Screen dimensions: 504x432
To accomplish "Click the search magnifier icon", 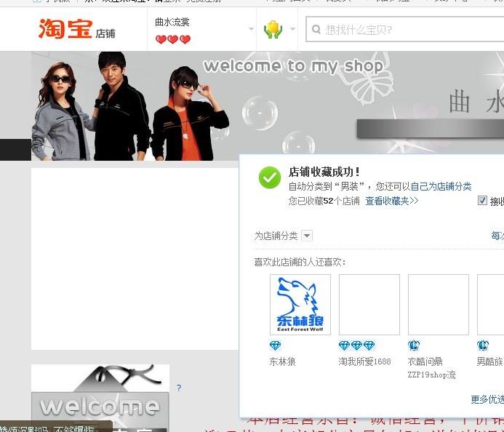I will point(316,30).
